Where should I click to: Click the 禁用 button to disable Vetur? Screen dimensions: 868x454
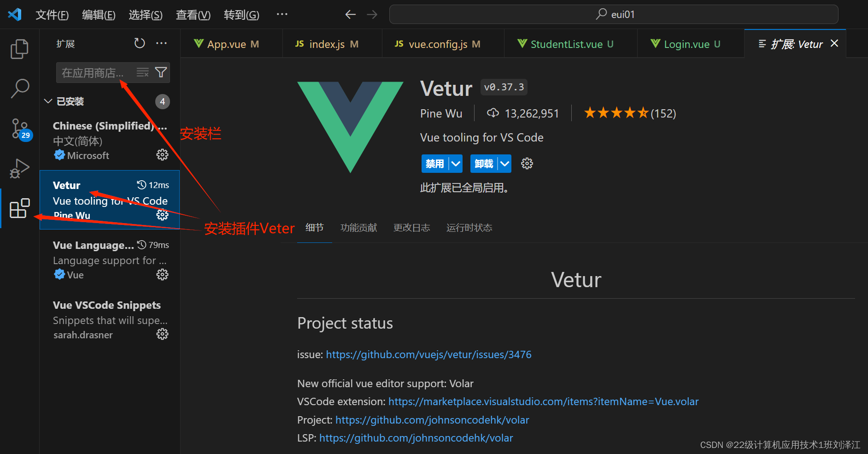pos(435,163)
